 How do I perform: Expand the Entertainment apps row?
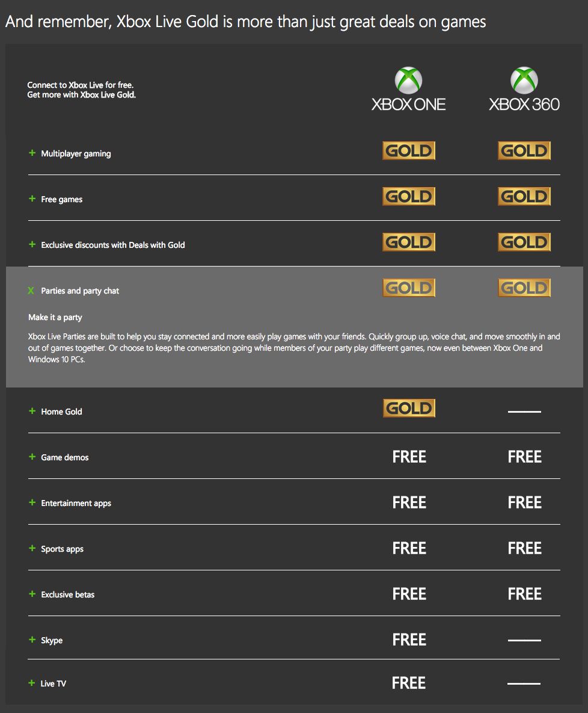tap(32, 503)
